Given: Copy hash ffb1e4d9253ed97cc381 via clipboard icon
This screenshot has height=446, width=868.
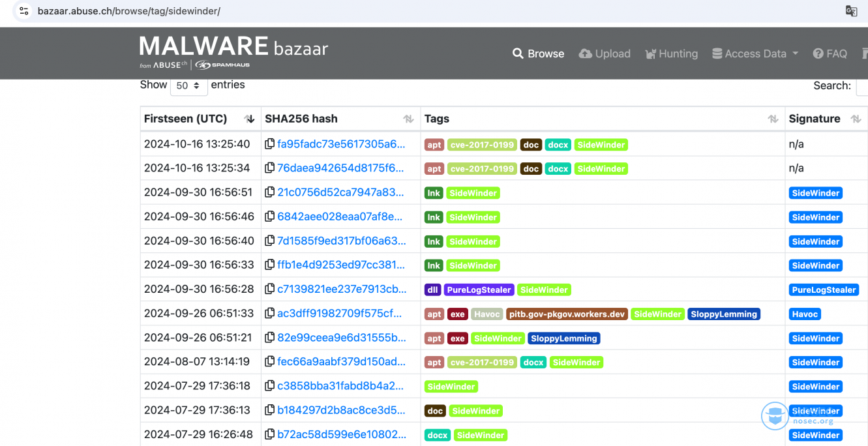Looking at the screenshot, I should point(269,265).
